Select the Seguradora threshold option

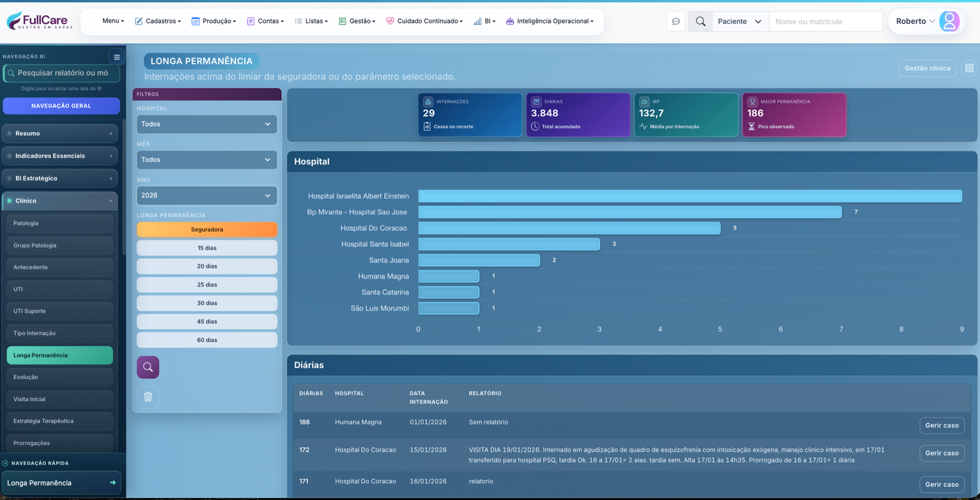coord(207,230)
